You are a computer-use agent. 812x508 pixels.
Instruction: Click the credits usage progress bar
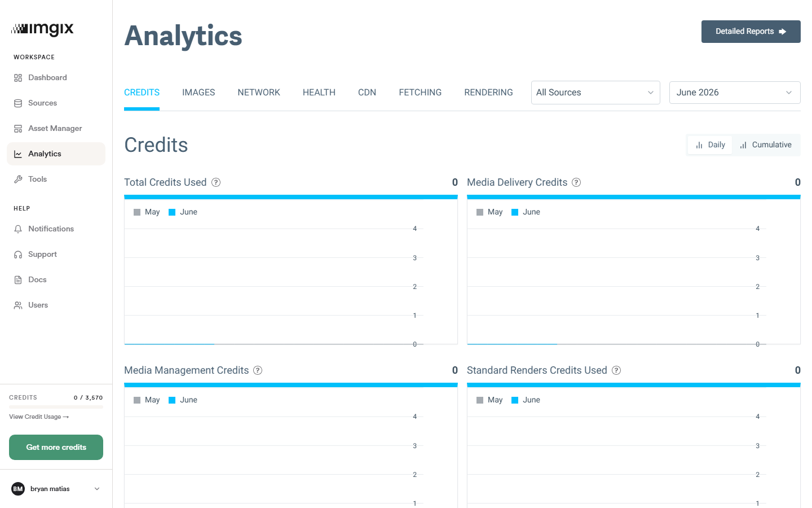coord(56,407)
